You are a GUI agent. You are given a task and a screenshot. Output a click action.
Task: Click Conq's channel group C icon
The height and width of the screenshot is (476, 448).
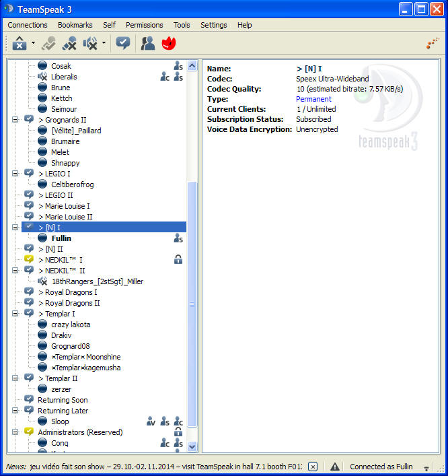(x=165, y=442)
